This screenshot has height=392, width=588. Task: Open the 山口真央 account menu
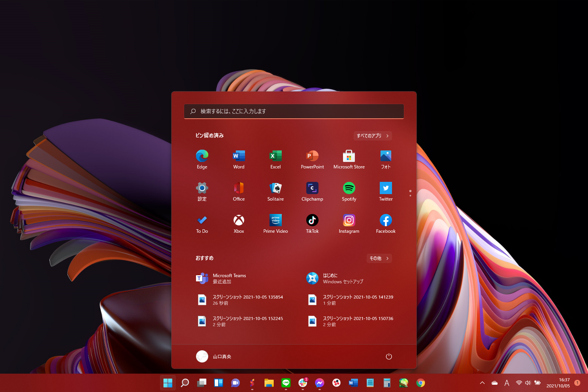click(214, 356)
